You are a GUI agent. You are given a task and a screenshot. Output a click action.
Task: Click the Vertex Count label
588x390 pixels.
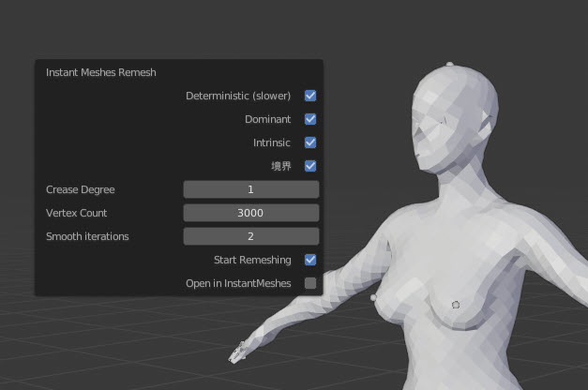point(77,213)
